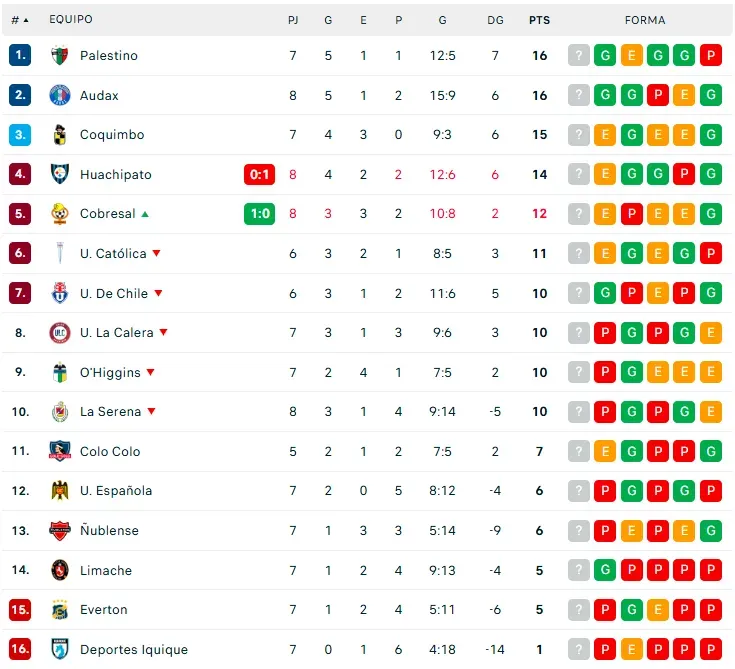Viewport: 735px width, 669px height.
Task: Click Limache's green G form badge
Action: [x=605, y=570]
